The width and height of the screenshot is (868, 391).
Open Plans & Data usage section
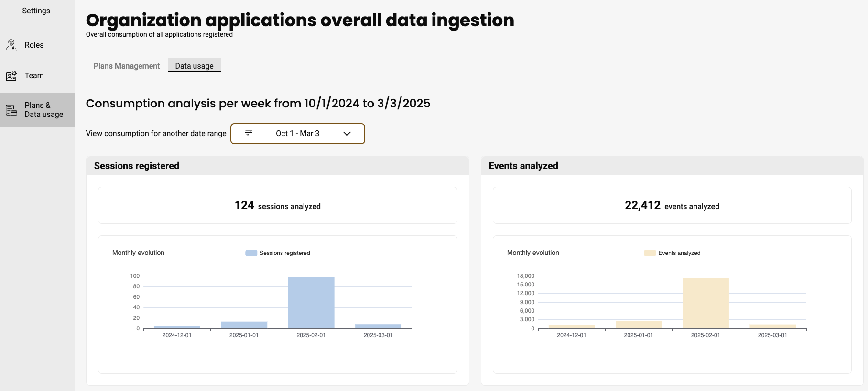(x=43, y=110)
